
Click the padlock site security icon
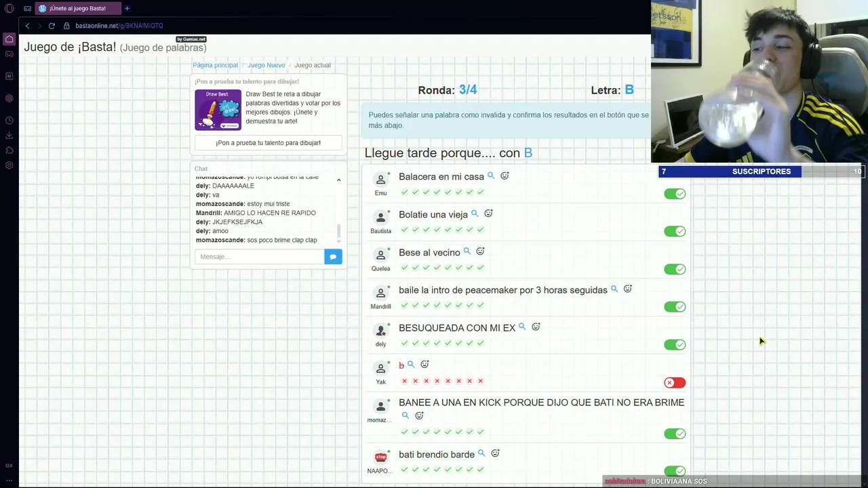point(66,26)
